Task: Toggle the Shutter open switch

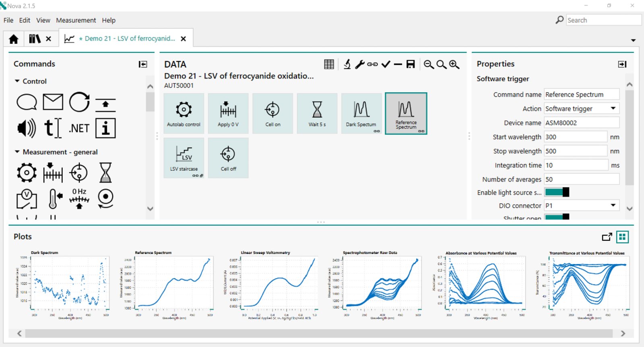Action: pyautogui.click(x=557, y=217)
